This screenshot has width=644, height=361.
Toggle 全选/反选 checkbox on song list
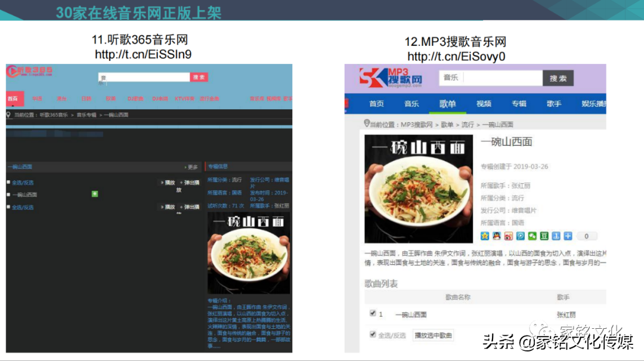click(372, 333)
